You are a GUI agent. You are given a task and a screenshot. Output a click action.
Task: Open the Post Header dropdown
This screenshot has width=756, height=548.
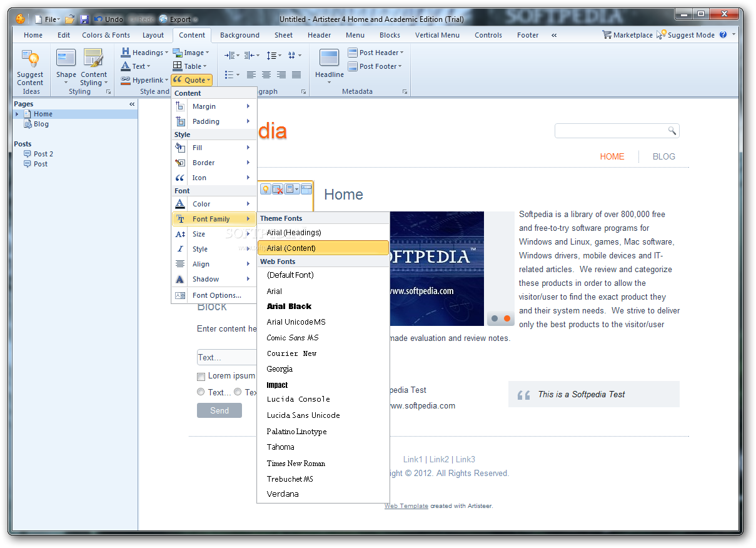pyautogui.click(x=376, y=53)
